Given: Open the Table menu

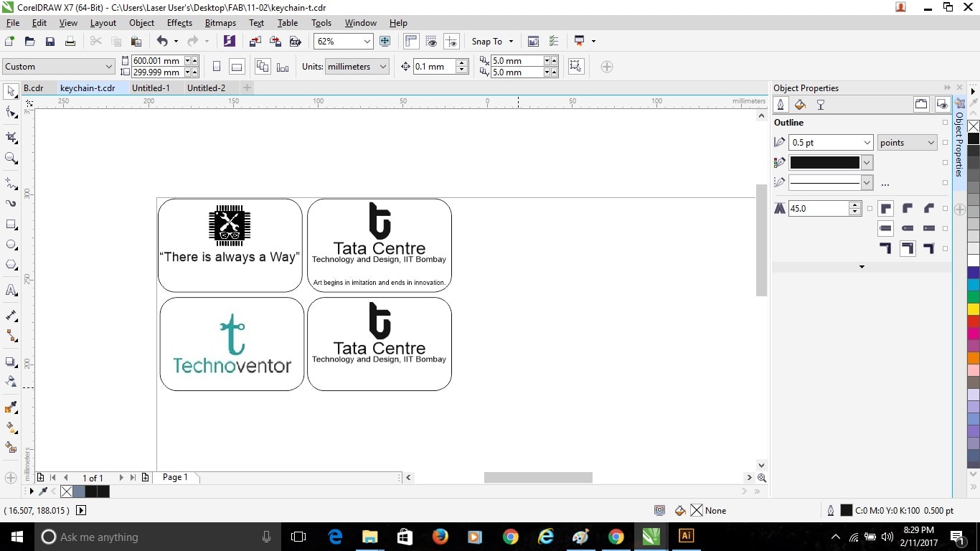Looking at the screenshot, I should (288, 23).
